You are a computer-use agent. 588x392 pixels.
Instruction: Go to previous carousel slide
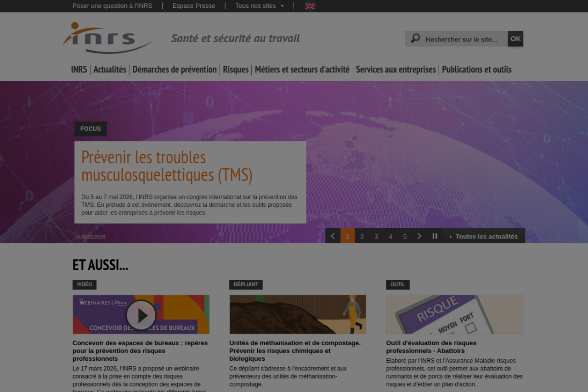(333, 236)
